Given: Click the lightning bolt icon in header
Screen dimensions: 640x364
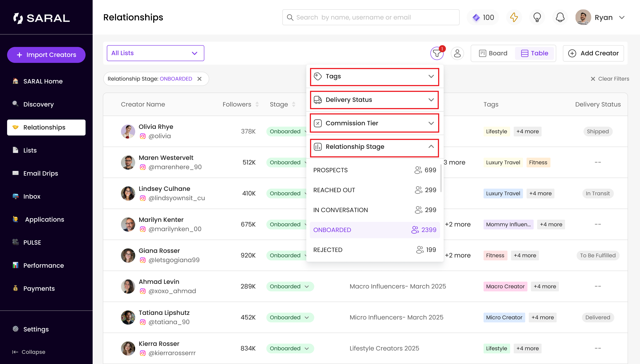Looking at the screenshot, I should [514, 17].
